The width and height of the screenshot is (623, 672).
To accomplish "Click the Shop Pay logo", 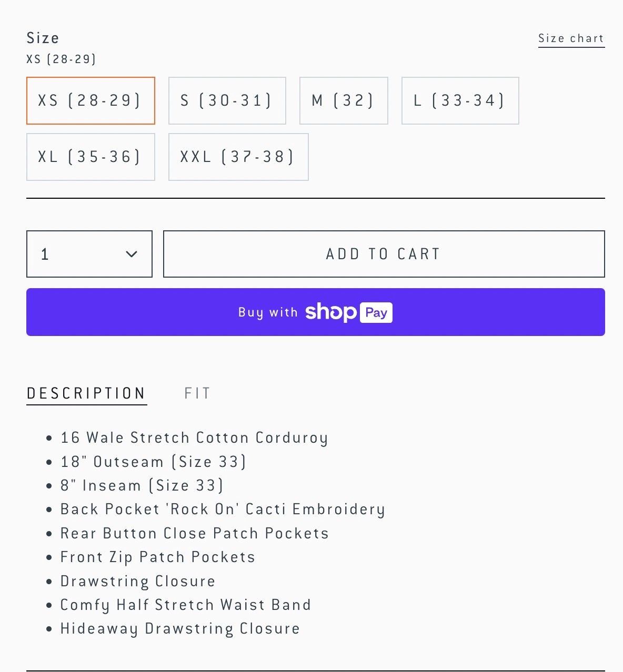I will click(348, 312).
